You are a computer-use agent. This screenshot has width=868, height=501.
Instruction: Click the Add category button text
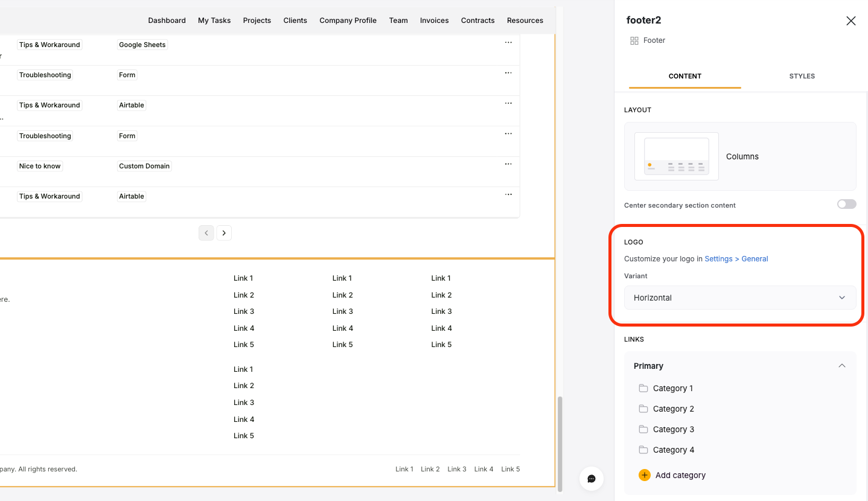pos(680,475)
